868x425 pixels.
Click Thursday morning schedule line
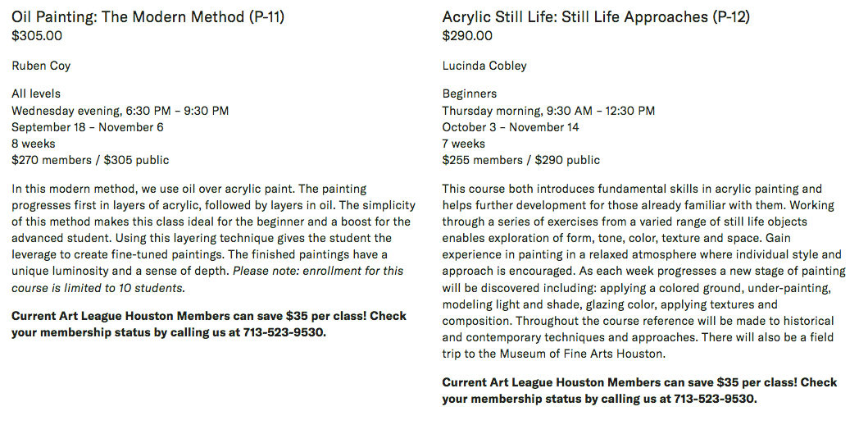click(548, 111)
